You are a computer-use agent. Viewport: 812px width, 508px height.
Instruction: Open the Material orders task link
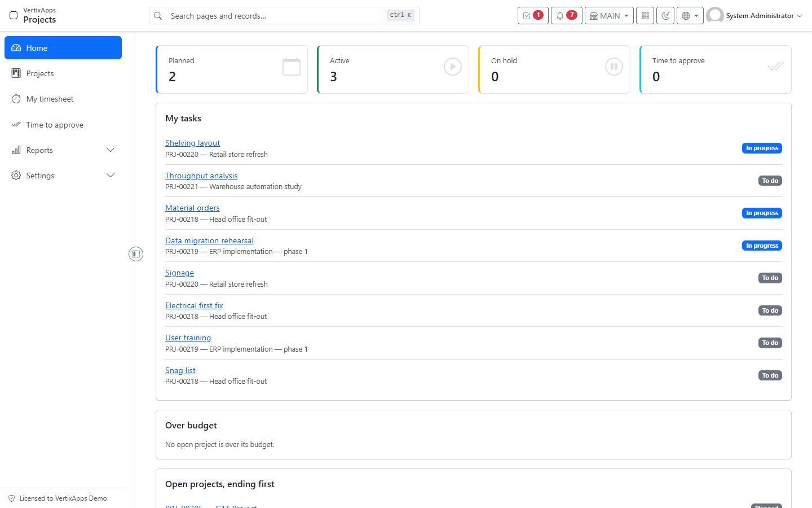coord(192,208)
